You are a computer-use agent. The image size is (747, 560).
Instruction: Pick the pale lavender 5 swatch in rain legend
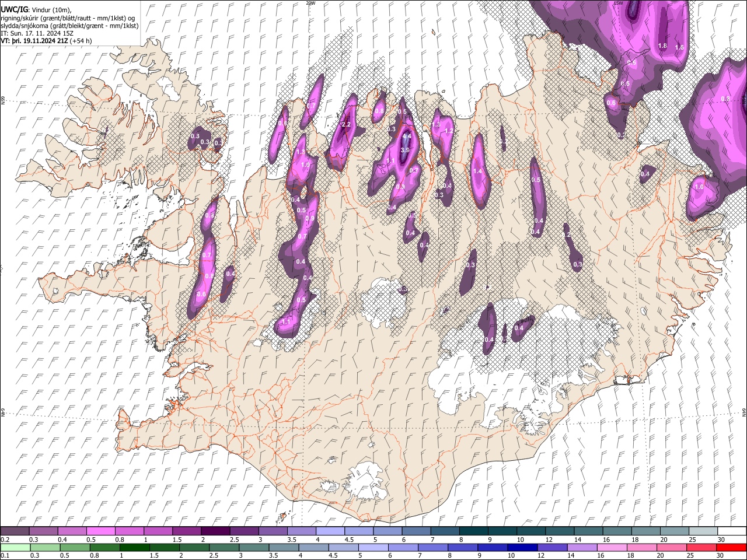pos(373,547)
